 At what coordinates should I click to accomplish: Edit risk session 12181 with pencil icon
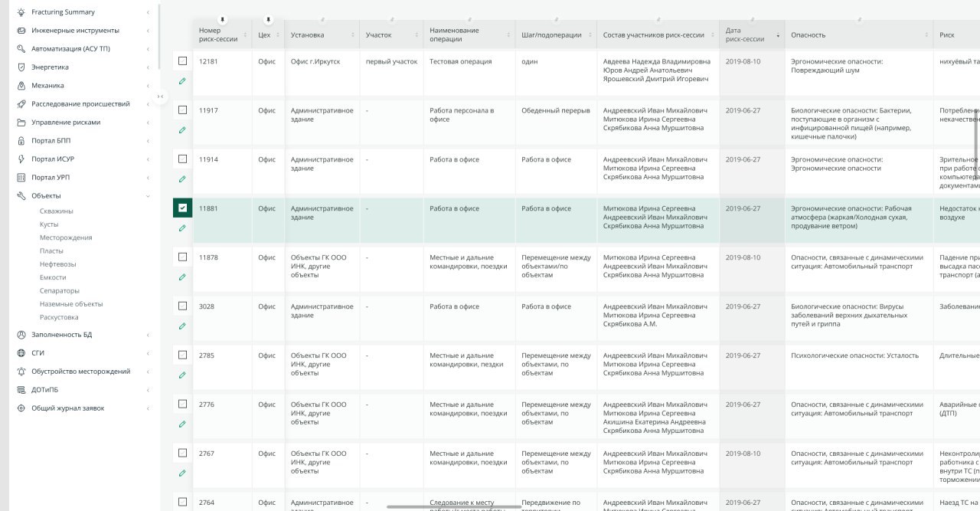pos(182,80)
